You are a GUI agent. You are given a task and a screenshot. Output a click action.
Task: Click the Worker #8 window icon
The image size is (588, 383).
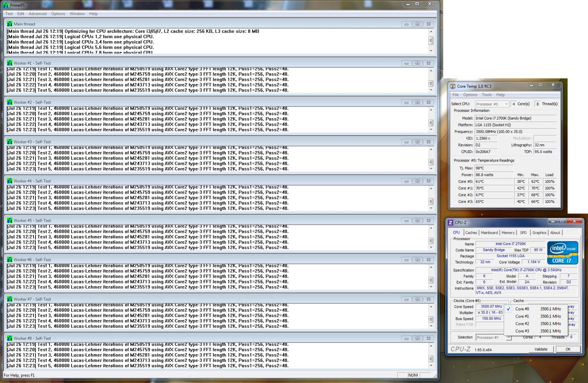(x=10, y=338)
